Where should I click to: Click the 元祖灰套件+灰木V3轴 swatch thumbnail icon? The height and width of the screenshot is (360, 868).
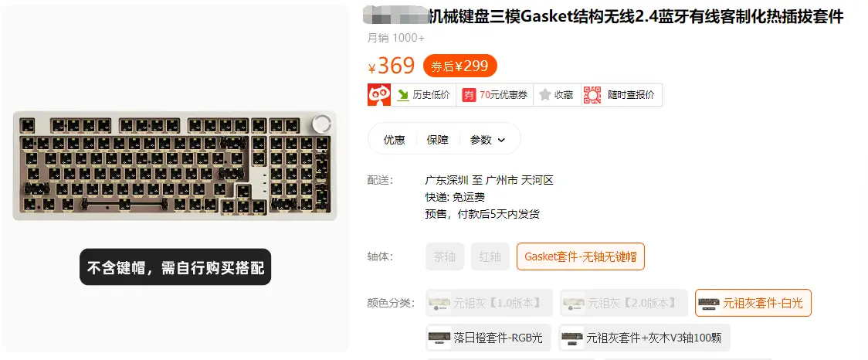(x=571, y=338)
